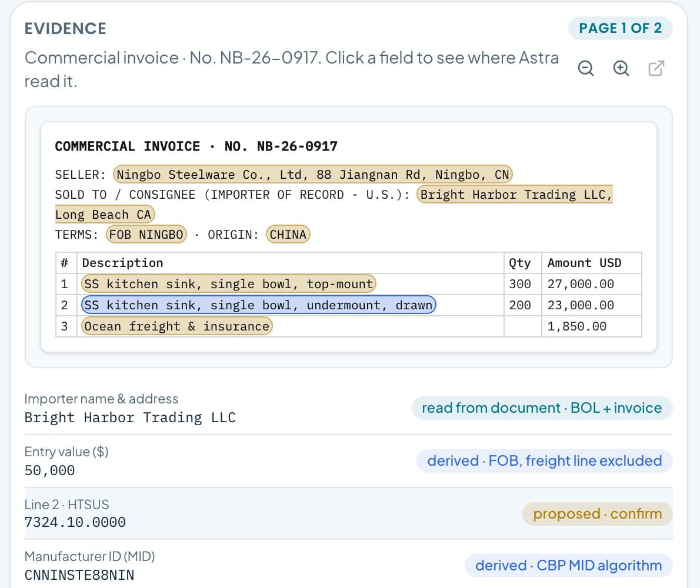Click the 'read from document · BOL + invoice' tag
The height and width of the screenshot is (588, 700).
(x=542, y=407)
